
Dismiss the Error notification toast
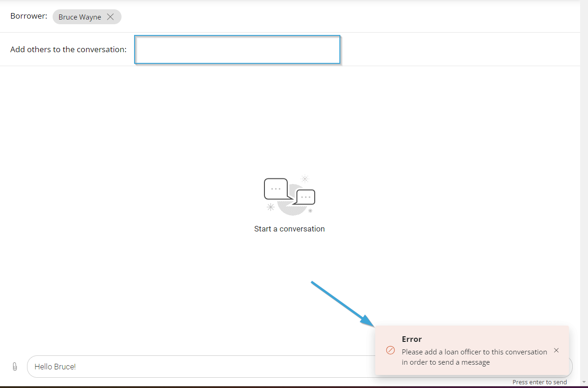(556, 350)
